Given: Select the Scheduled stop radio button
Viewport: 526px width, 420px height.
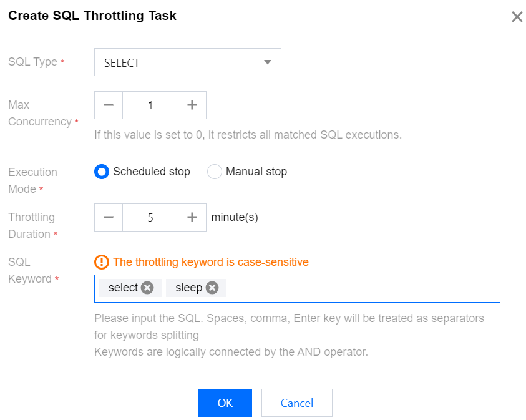Looking at the screenshot, I should [x=102, y=172].
